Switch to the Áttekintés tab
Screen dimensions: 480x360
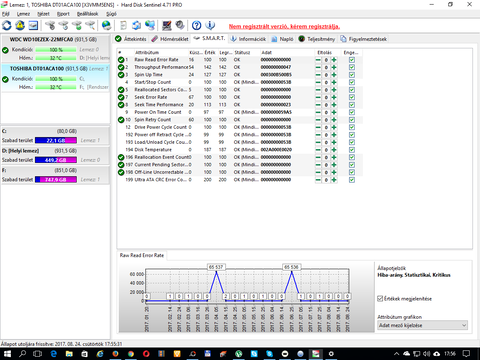click(x=131, y=39)
